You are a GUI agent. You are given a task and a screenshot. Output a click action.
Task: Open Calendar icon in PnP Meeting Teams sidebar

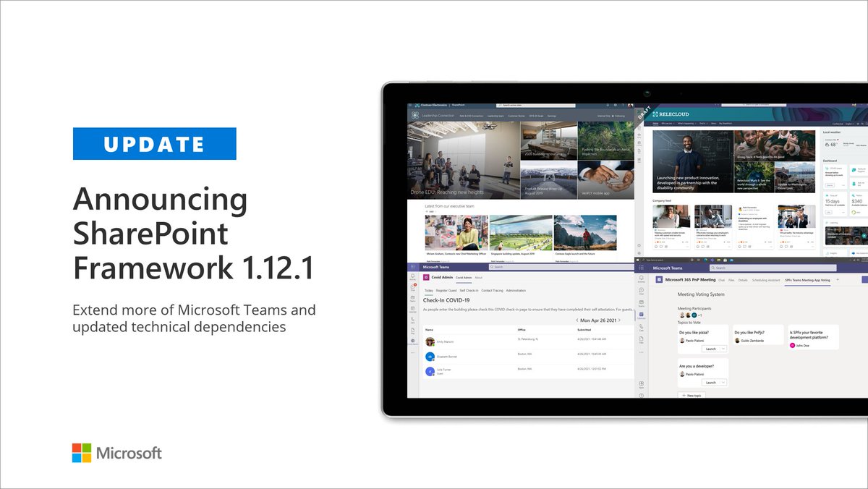[x=642, y=314]
